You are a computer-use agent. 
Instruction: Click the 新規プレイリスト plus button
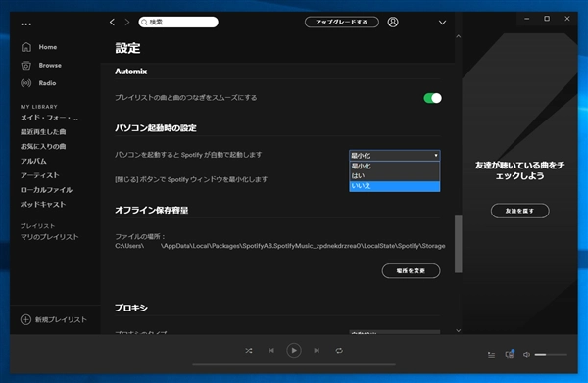click(25, 319)
